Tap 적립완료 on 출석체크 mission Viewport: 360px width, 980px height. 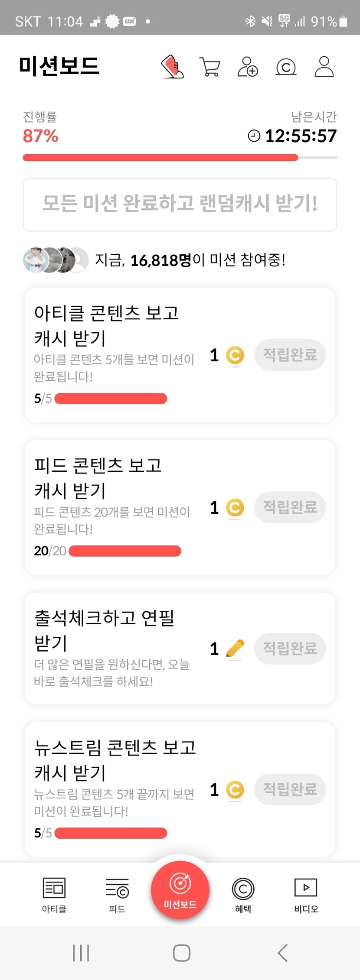[x=290, y=649]
